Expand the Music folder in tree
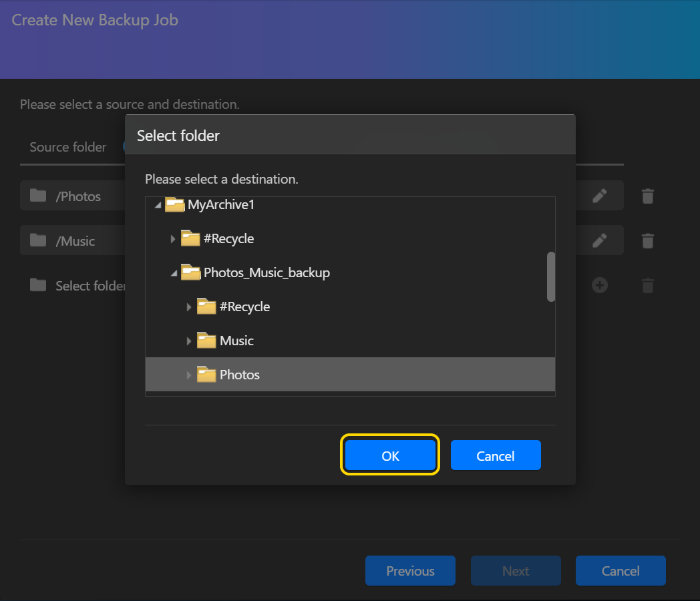The image size is (700, 601). [x=189, y=341]
